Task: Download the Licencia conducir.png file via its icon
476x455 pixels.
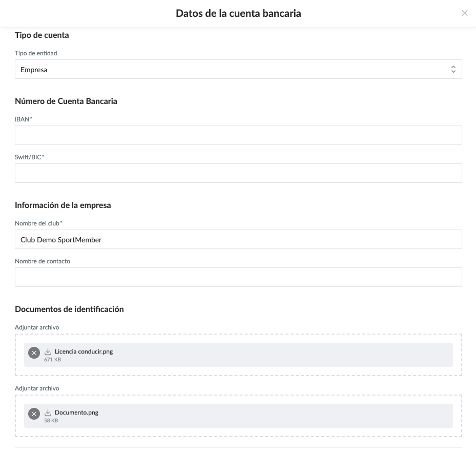Action: [48, 351]
